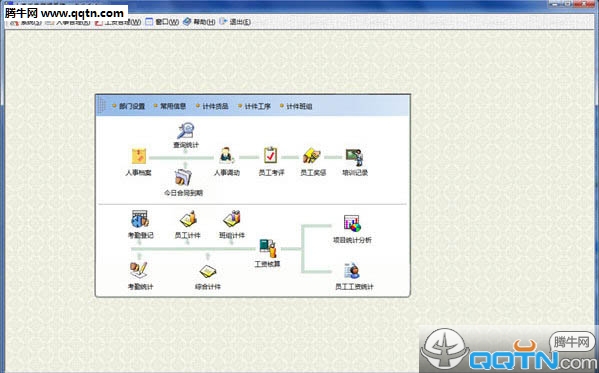Open the 项目统计分析 chart icon
The height and width of the screenshot is (373, 599).
tap(352, 223)
